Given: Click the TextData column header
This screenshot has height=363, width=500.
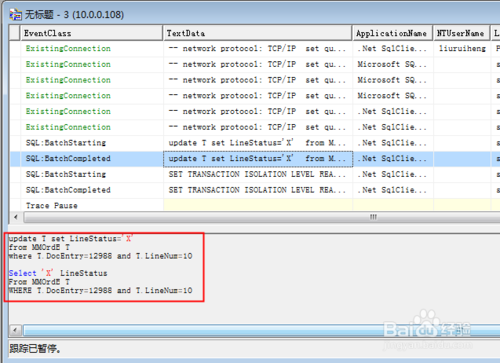Looking at the screenshot, I should click(x=258, y=33).
